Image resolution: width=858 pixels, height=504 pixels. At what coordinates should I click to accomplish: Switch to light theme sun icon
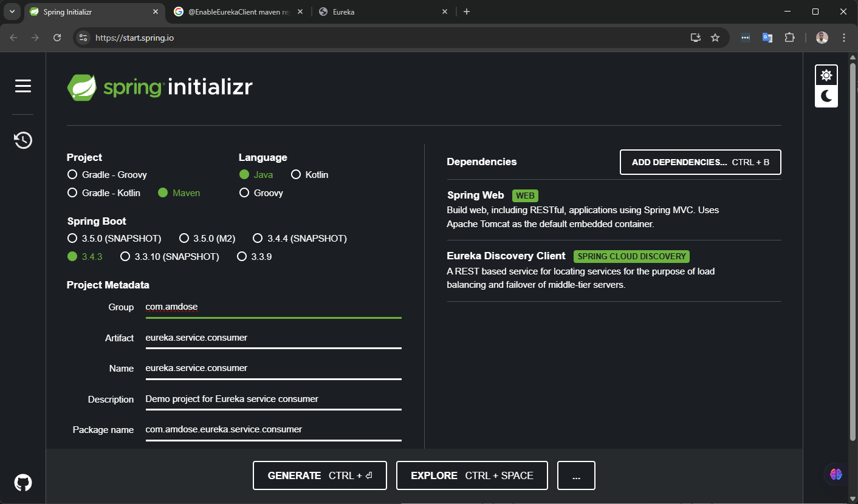pos(826,75)
